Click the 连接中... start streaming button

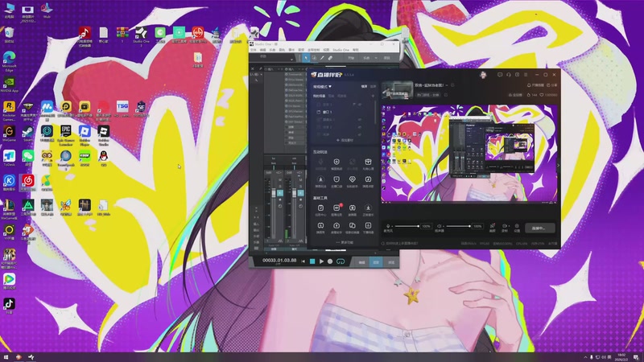540,228
